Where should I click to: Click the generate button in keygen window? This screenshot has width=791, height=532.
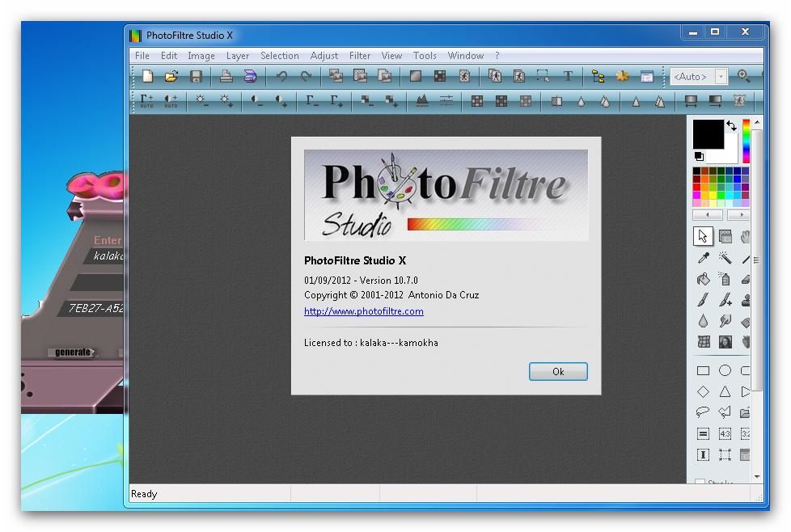point(73,352)
